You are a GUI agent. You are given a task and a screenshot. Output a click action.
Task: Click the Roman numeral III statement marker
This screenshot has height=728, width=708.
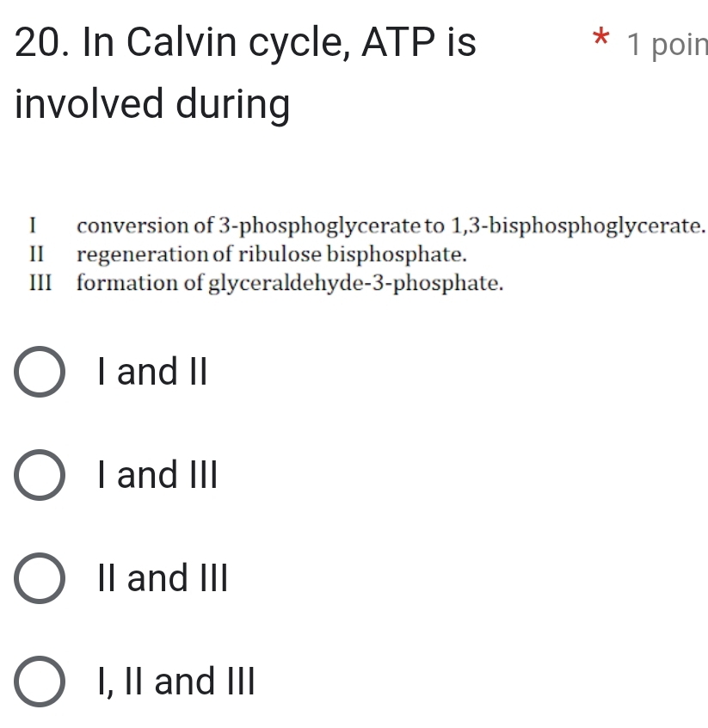click(x=39, y=283)
